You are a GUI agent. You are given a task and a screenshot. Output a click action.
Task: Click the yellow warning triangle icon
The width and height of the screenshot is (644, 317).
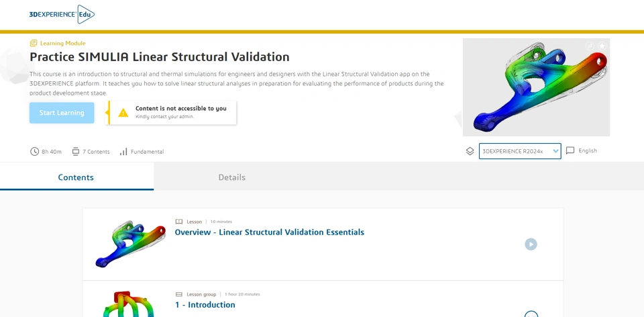click(x=123, y=113)
